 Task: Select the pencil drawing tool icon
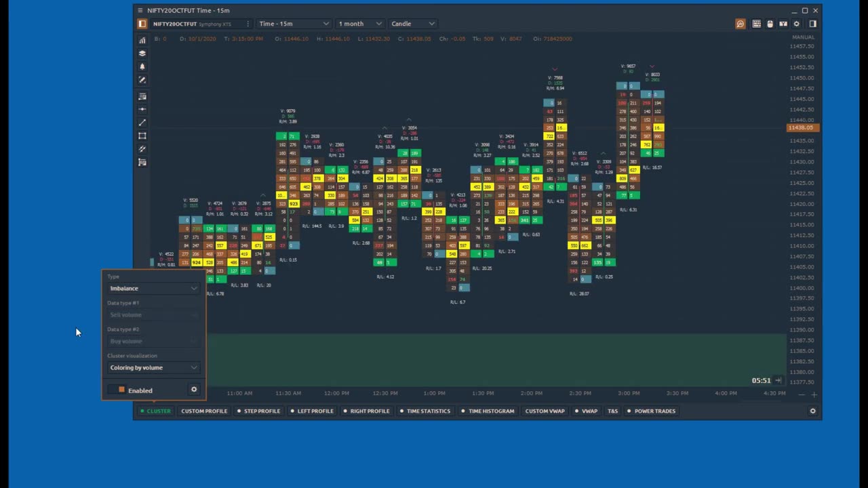142,80
